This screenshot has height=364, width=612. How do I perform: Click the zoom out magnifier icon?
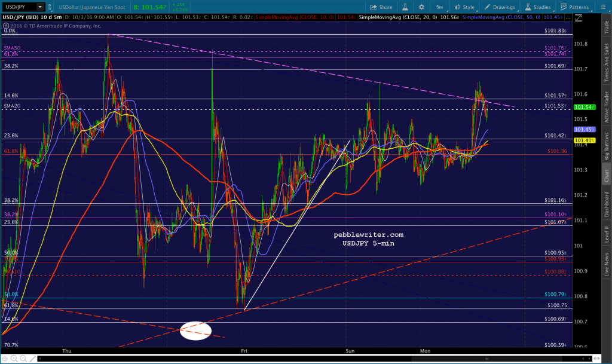coord(23,358)
